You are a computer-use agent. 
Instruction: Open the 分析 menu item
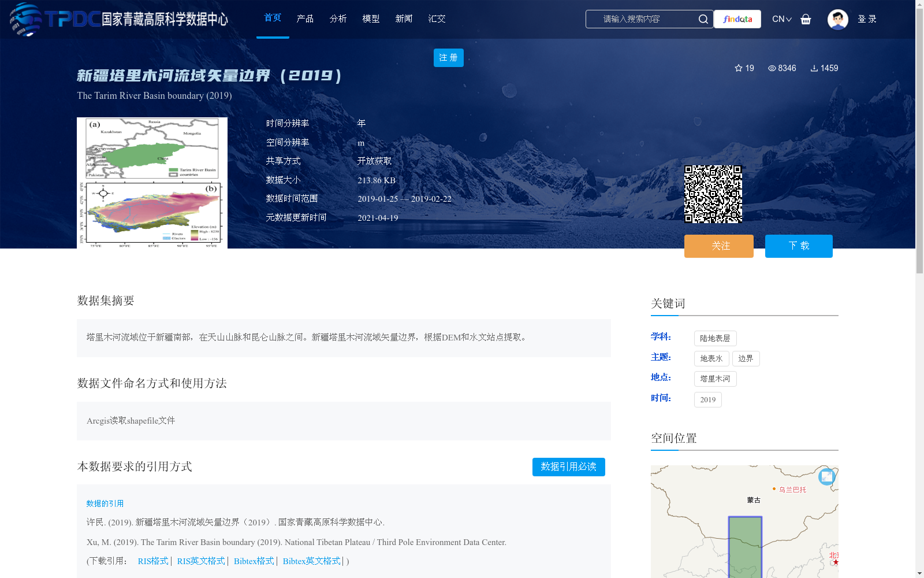click(x=338, y=19)
